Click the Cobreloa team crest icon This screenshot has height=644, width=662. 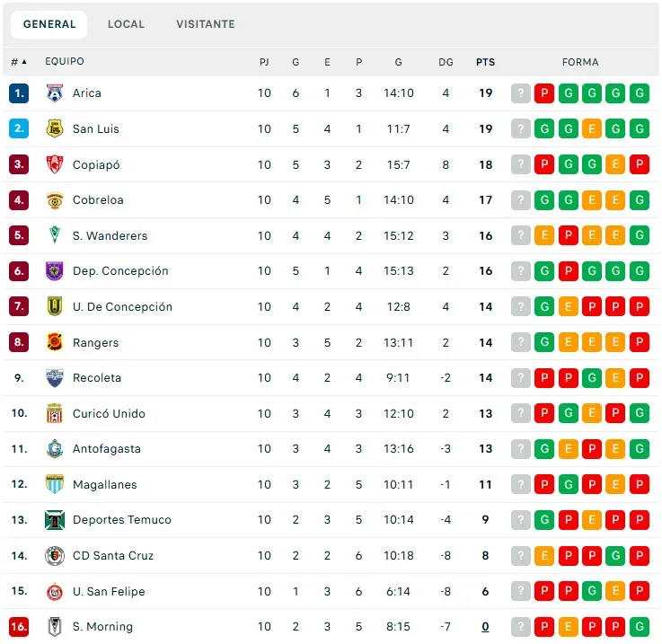[55, 200]
